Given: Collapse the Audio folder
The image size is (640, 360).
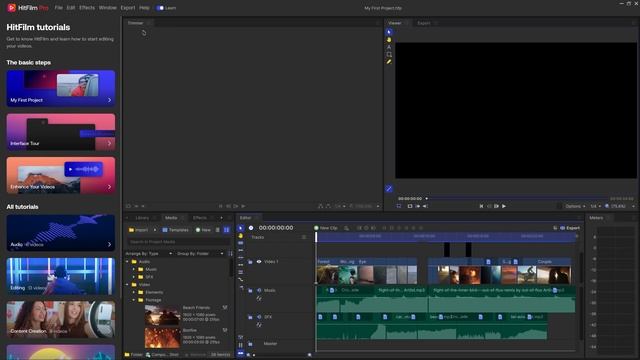Looking at the screenshot, I should [127, 262].
